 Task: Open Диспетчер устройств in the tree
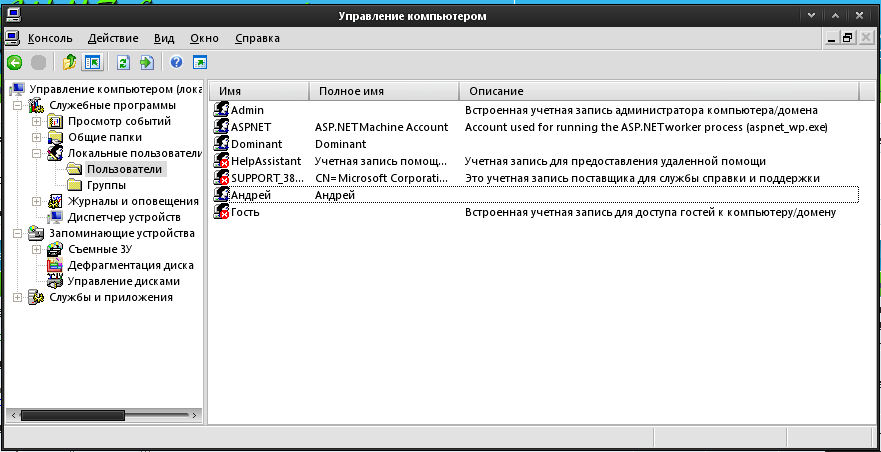[x=123, y=217]
